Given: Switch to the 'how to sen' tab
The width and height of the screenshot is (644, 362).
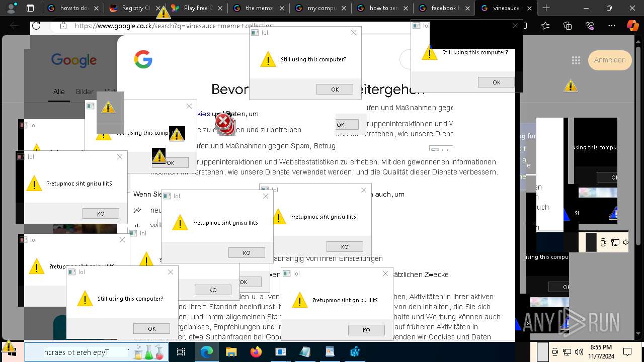Looking at the screenshot, I should [x=383, y=8].
